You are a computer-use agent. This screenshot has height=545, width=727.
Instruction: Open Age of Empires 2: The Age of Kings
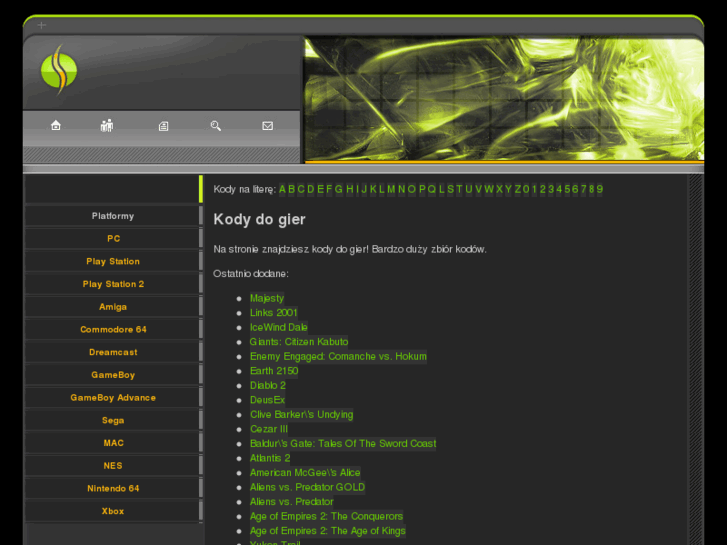click(x=328, y=531)
